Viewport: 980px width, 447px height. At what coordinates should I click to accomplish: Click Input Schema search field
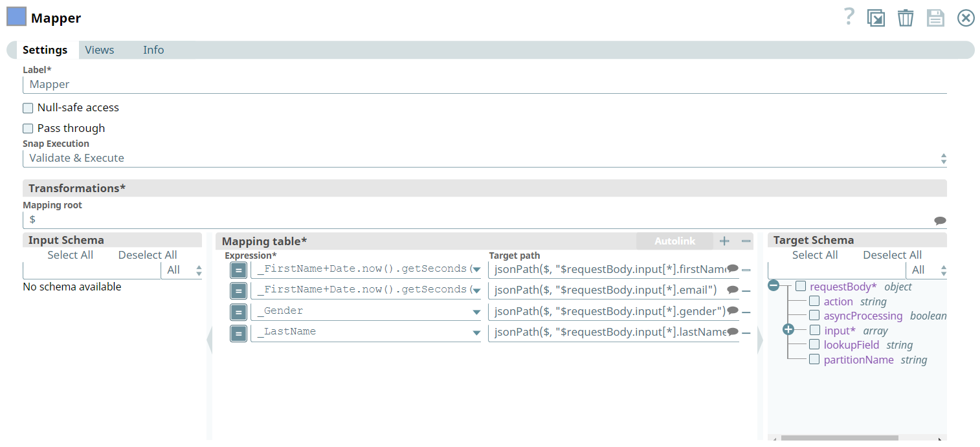91,270
